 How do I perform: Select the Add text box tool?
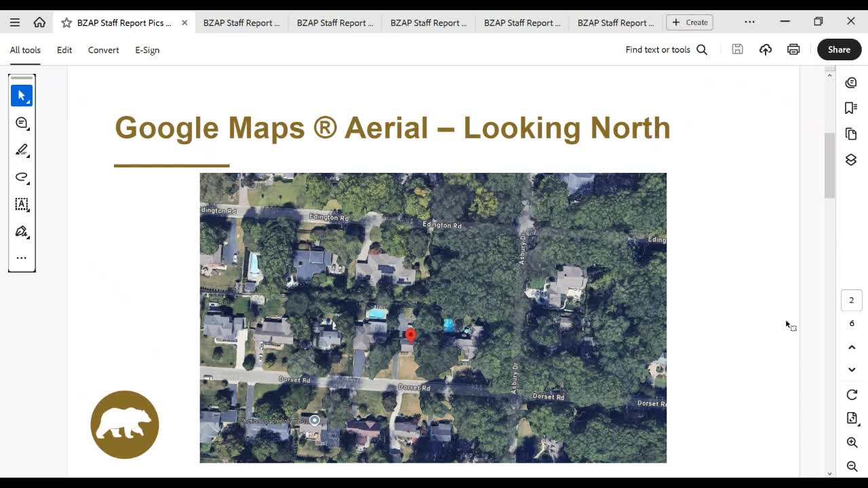coord(22,204)
